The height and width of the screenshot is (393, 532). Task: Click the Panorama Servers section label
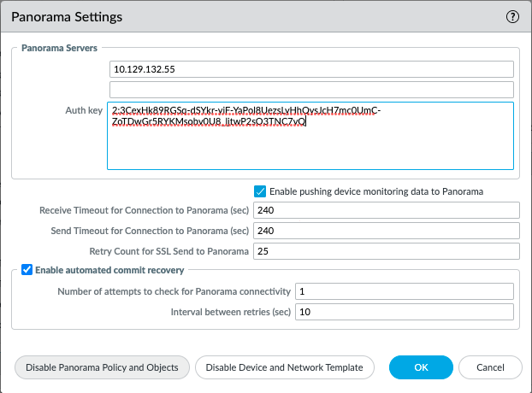click(x=59, y=48)
